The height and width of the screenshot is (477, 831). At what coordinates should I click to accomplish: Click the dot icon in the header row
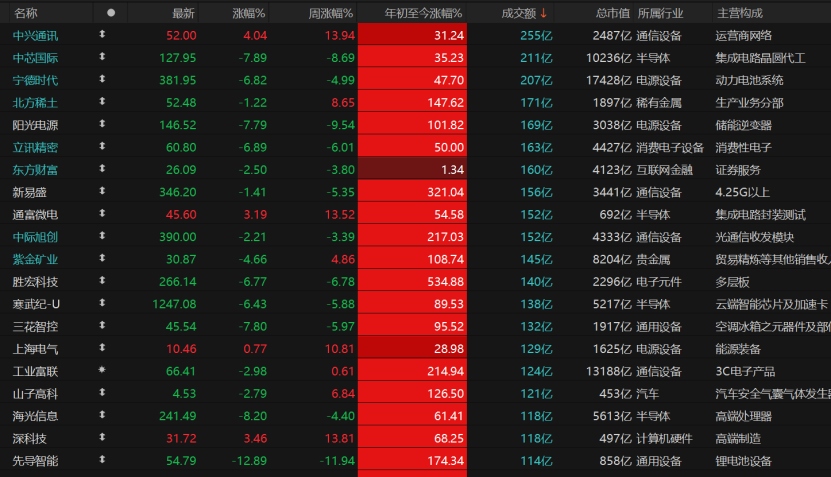(x=110, y=13)
